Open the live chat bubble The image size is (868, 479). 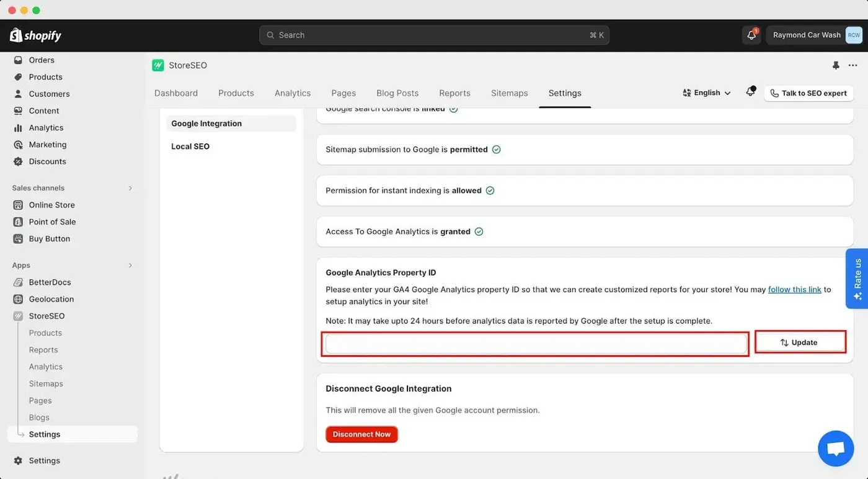836,449
